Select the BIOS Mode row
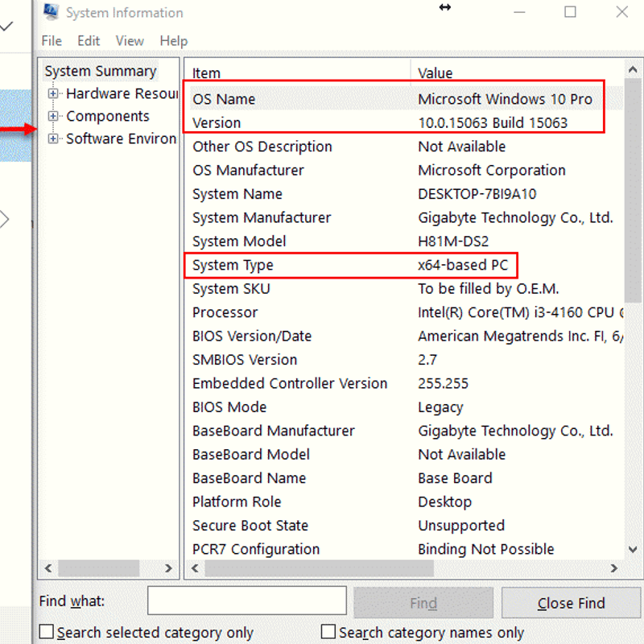The width and height of the screenshot is (644, 644). (x=407, y=407)
